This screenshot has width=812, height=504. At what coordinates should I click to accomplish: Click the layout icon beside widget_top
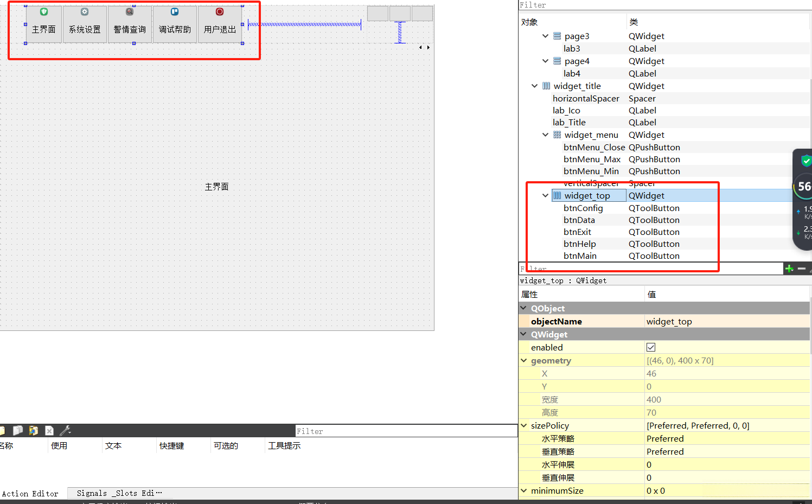click(557, 195)
